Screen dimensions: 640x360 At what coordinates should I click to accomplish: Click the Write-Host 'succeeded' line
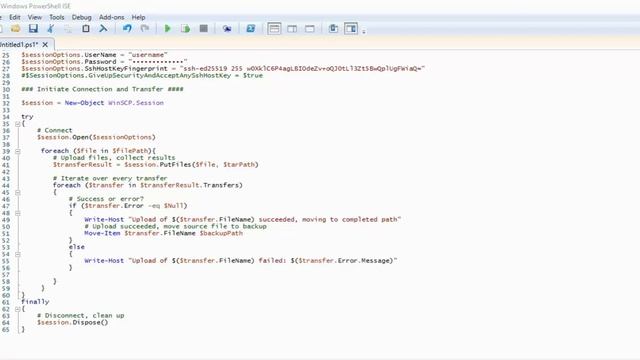pos(242,220)
